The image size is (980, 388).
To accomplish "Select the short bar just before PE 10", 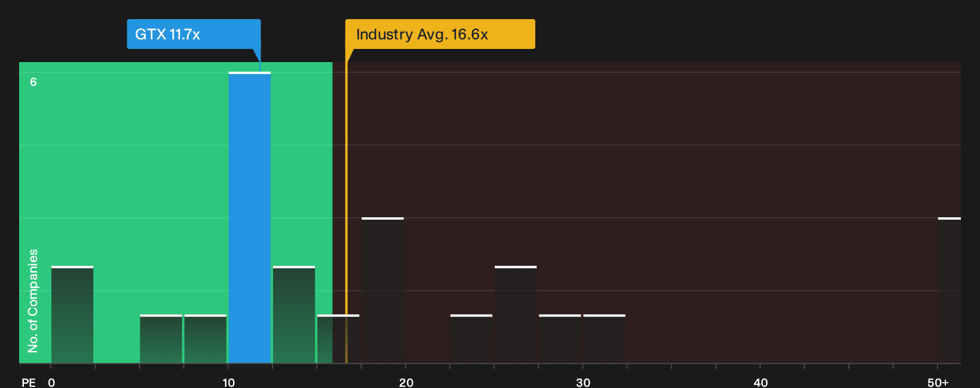I will point(206,338).
